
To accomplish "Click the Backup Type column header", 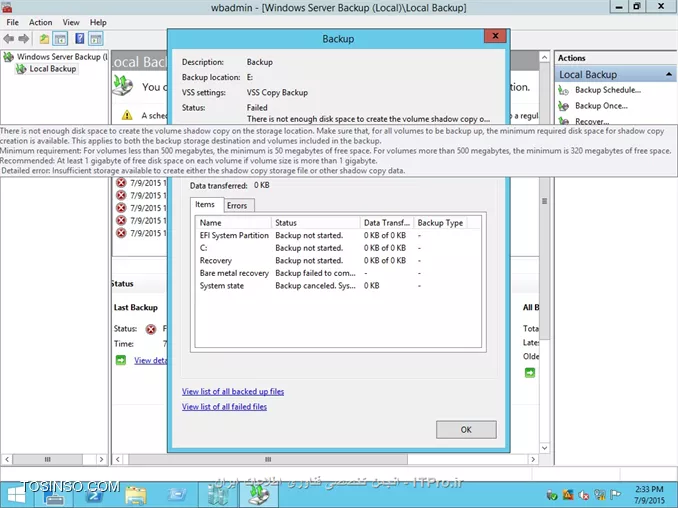I will click(x=441, y=223).
